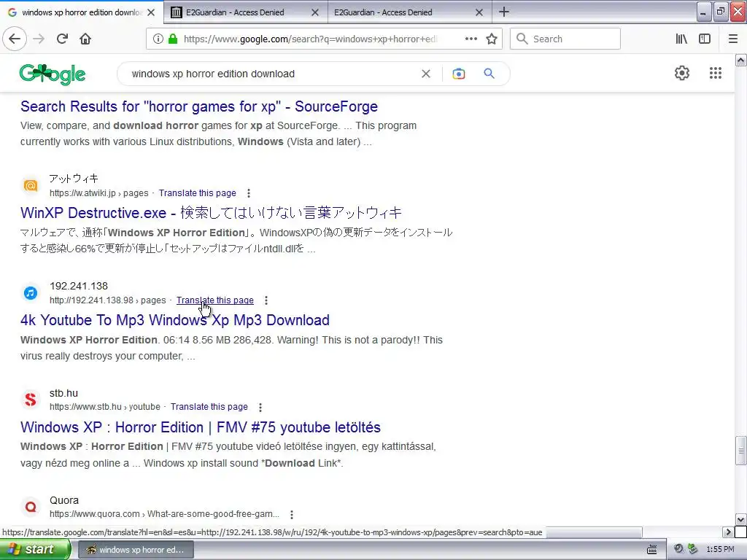Select the Firefox taskbar button

[135, 550]
